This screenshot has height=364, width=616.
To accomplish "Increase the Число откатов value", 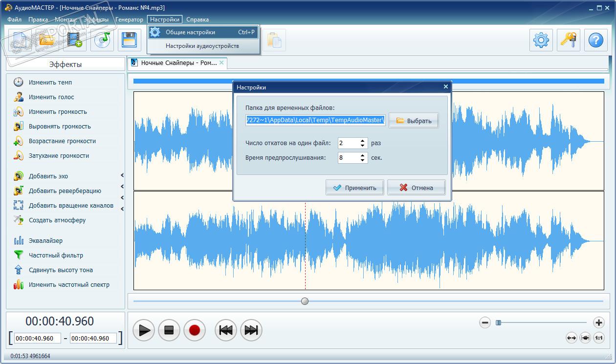I will pyautogui.click(x=363, y=141).
